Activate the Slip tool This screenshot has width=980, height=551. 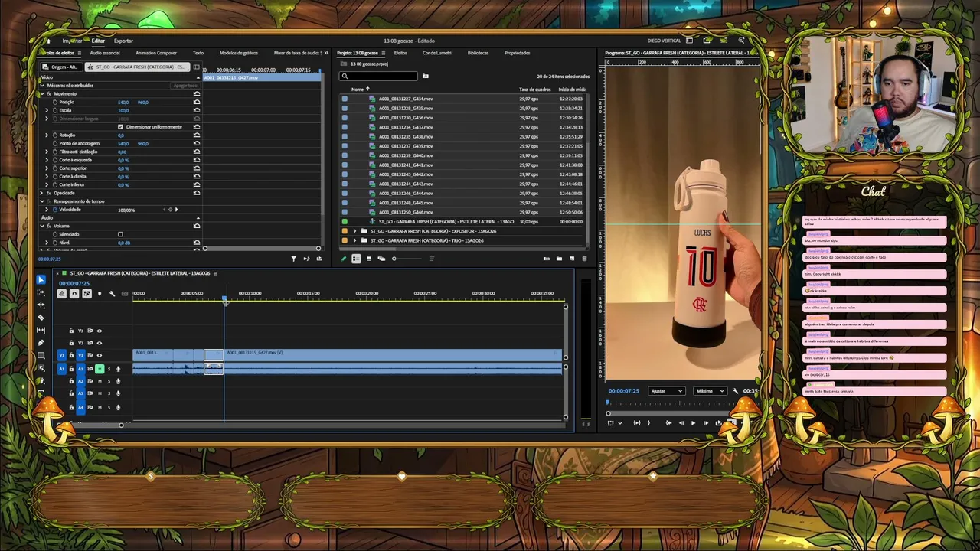[x=41, y=330]
